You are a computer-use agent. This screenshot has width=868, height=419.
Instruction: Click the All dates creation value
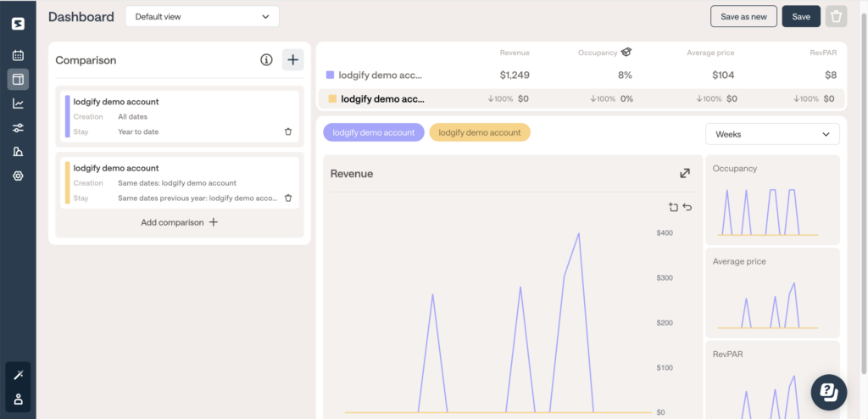tap(133, 117)
